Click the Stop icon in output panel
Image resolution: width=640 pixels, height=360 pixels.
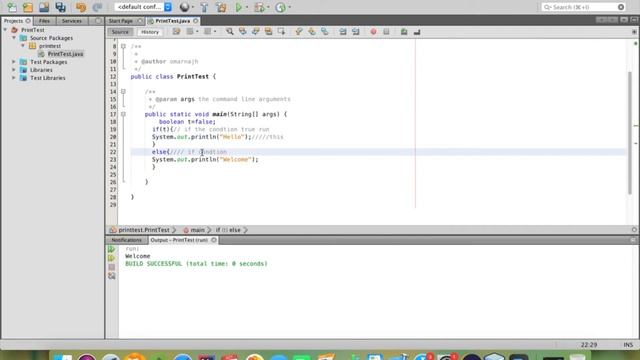pos(111,267)
